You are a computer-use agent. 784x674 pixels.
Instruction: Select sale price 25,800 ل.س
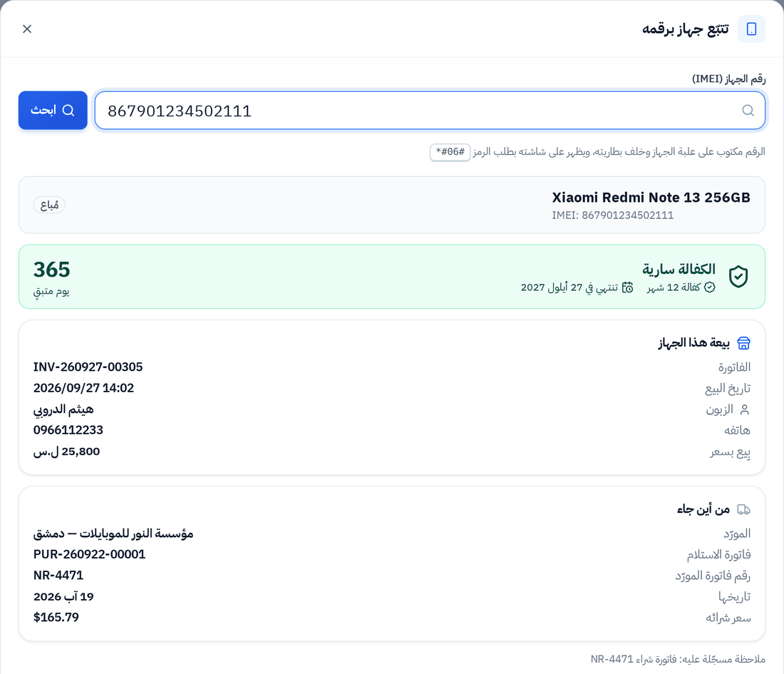click(x=66, y=451)
